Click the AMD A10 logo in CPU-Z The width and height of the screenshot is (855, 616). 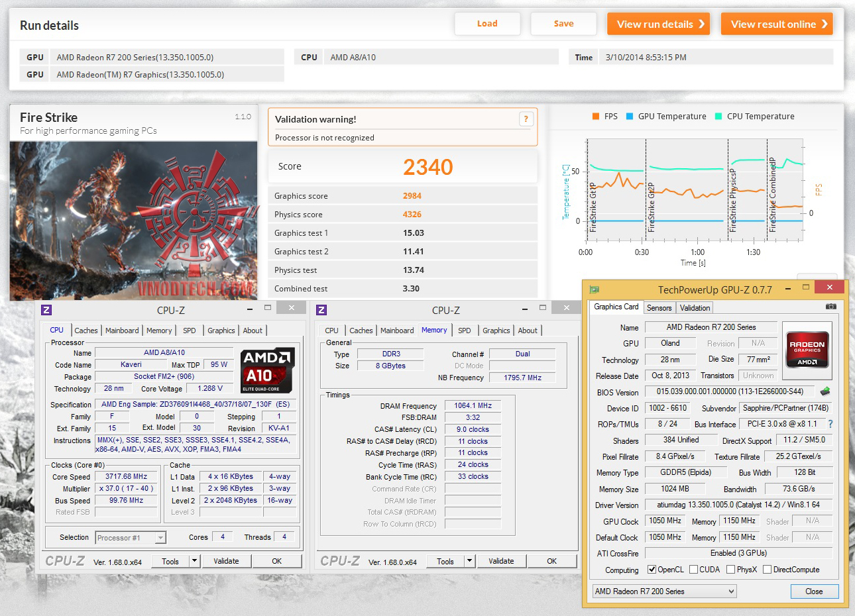[267, 370]
